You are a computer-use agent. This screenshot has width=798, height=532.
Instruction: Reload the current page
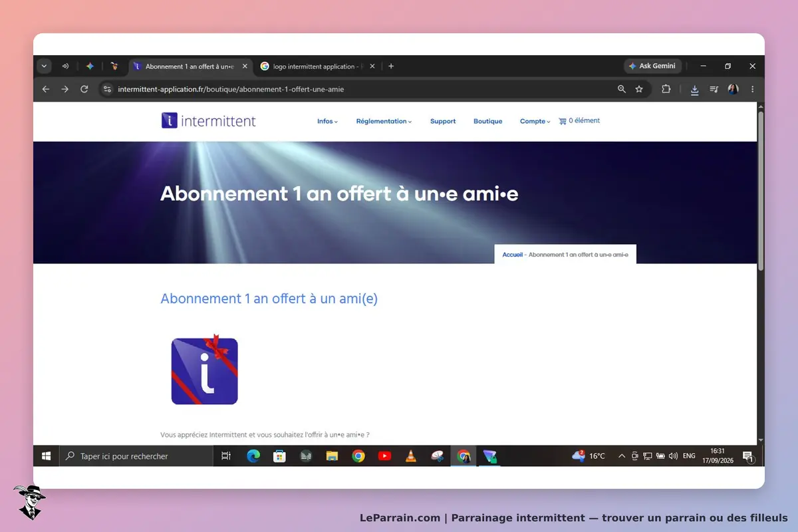pyautogui.click(x=84, y=89)
